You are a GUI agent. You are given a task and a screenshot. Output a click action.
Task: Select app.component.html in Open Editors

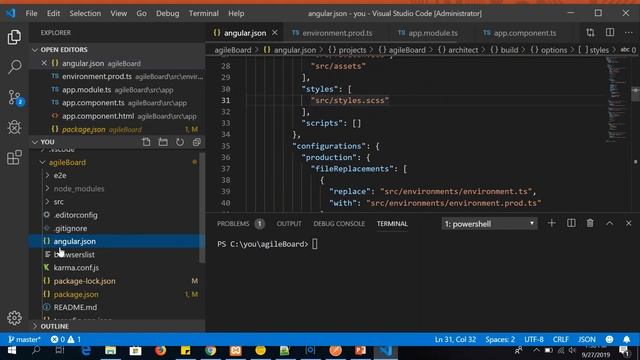pyautogui.click(x=116, y=116)
